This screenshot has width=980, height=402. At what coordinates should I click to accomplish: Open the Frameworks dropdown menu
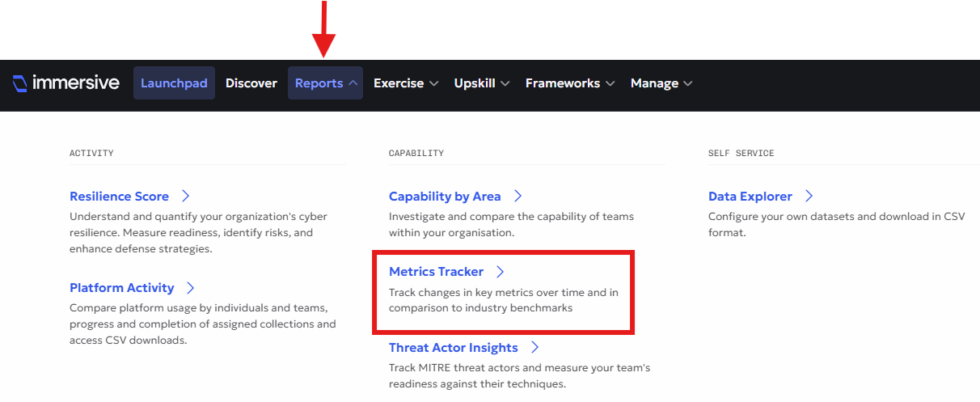click(x=570, y=83)
